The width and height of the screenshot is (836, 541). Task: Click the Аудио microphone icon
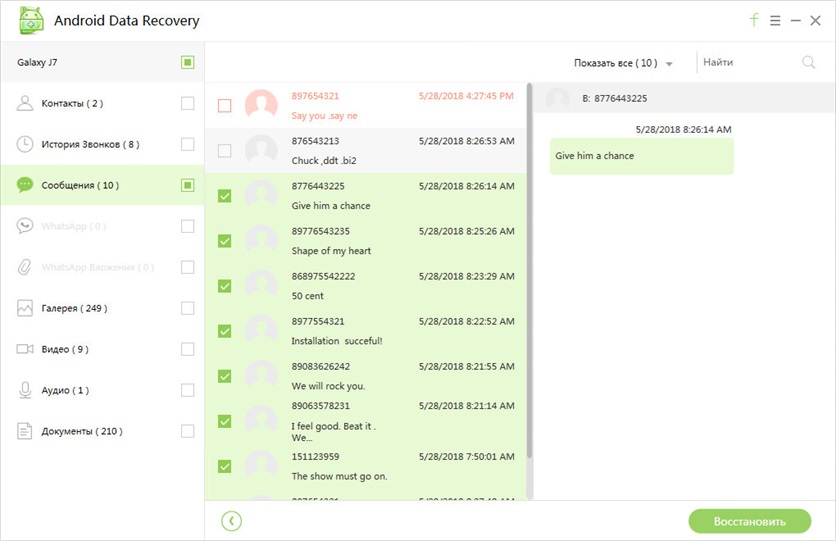click(25, 390)
